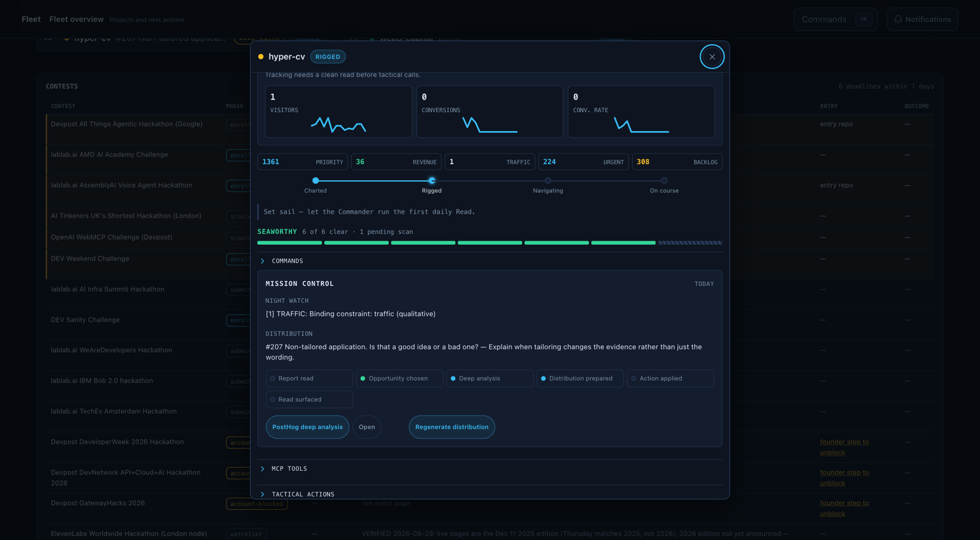Click the #207 Non-tailored application text
This screenshot has height=540, width=980.
484,352
